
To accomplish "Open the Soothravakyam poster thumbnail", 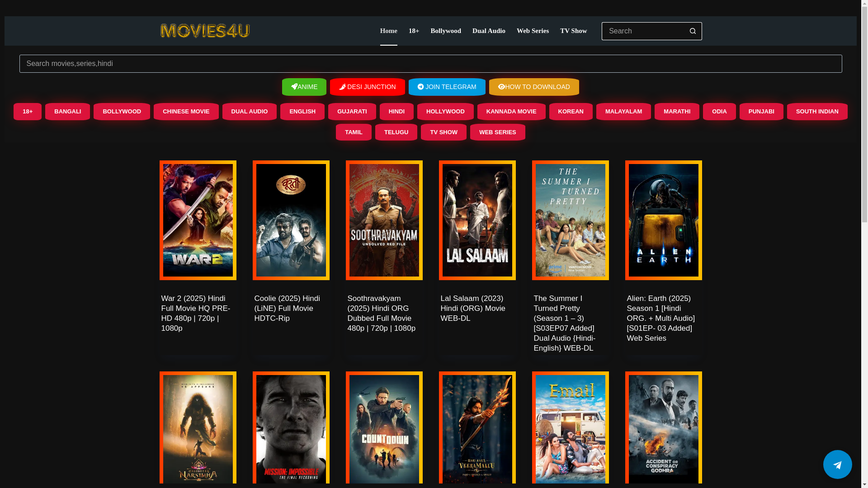I will [x=384, y=220].
